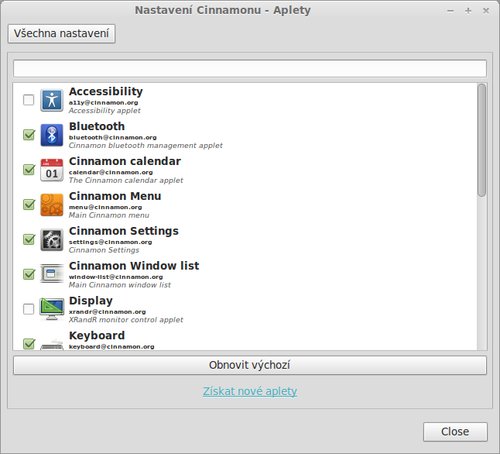Click the a11y@cinnamon.org identifier
The height and width of the screenshot is (454, 500).
click(x=103, y=103)
